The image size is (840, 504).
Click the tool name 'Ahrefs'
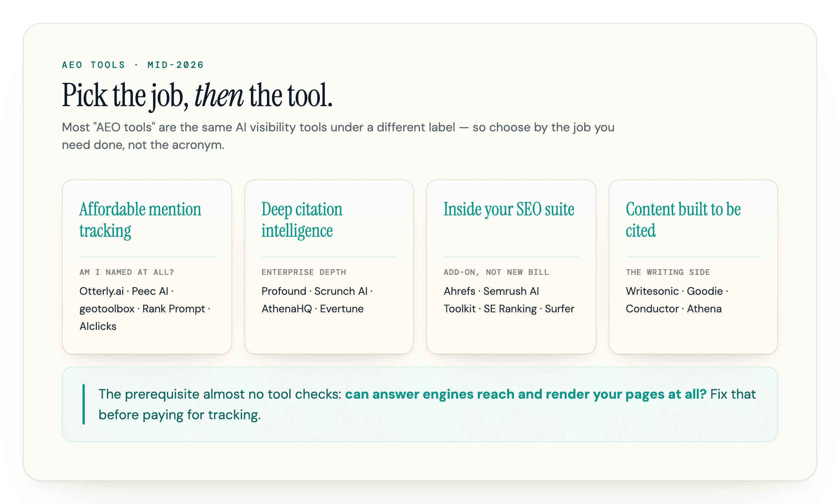459,291
